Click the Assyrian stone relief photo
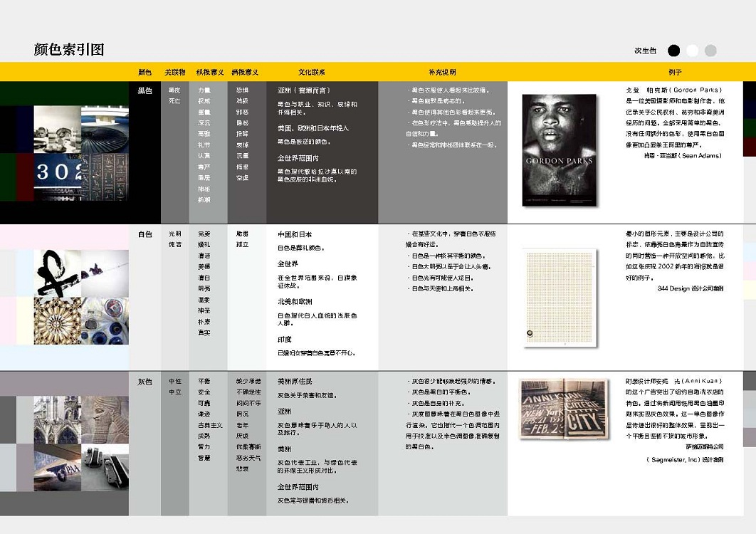The image size is (756, 534). pos(105,419)
